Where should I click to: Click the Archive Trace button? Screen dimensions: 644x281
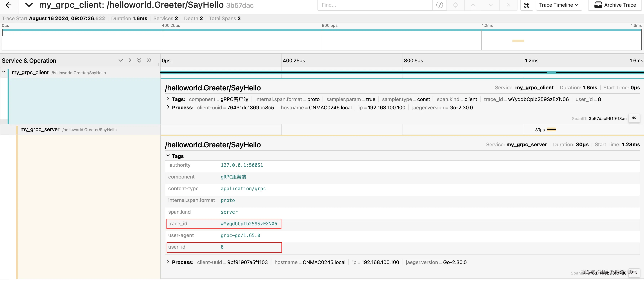coord(615,5)
